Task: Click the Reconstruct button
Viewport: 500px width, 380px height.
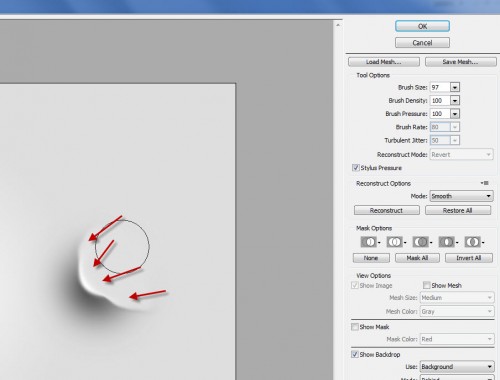Action: [387, 210]
